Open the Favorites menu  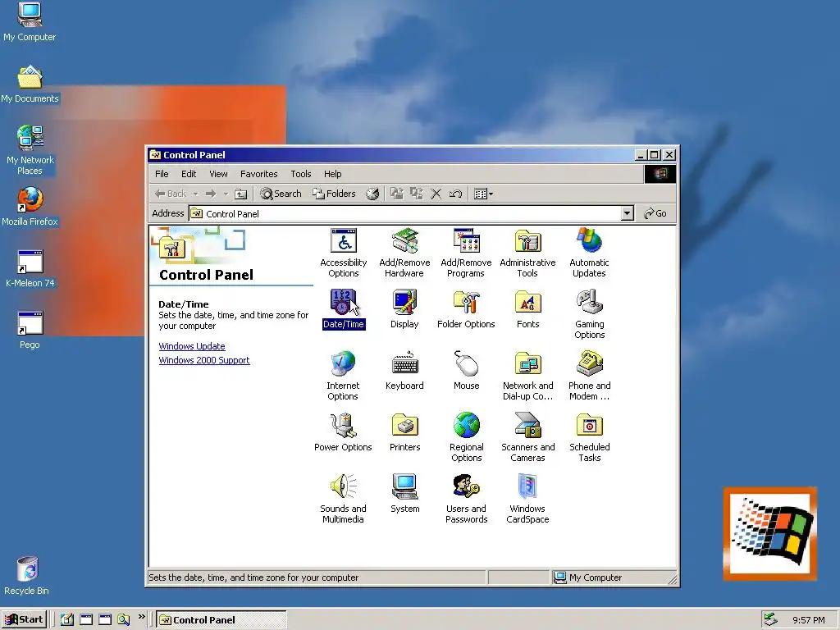258,174
